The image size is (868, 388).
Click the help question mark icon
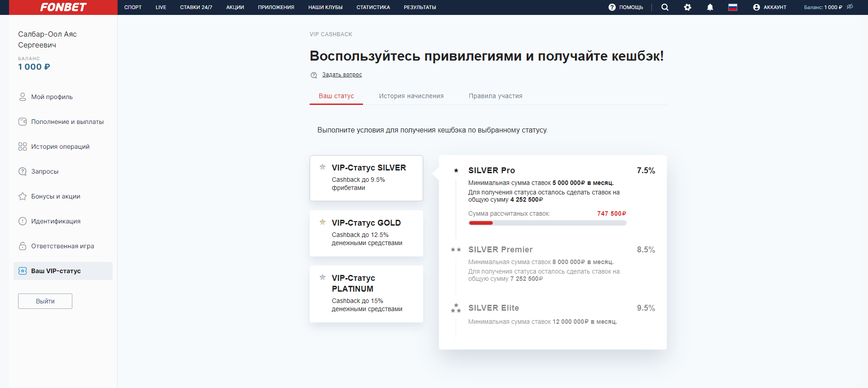(612, 7)
